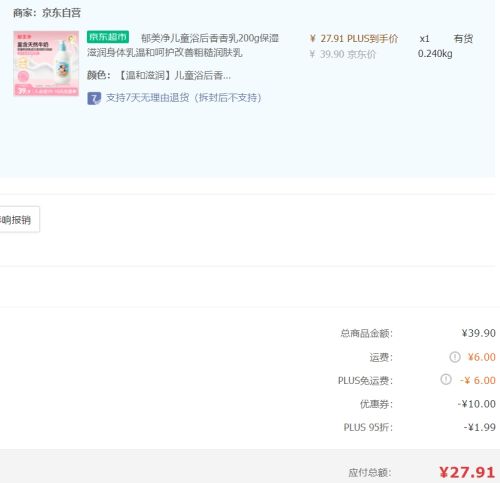The height and width of the screenshot is (483, 500).
Task: Click the 商家：京东自营 merchant label
Action: 47,13
